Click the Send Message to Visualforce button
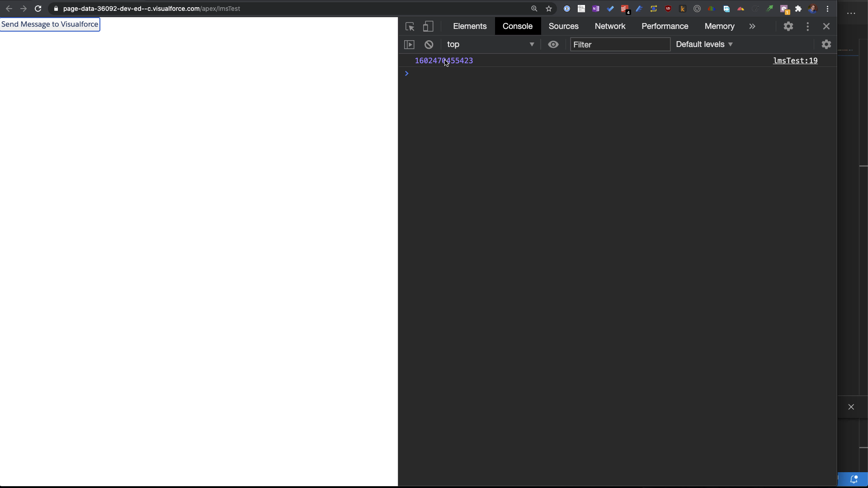The width and height of the screenshot is (868, 488). tap(49, 24)
